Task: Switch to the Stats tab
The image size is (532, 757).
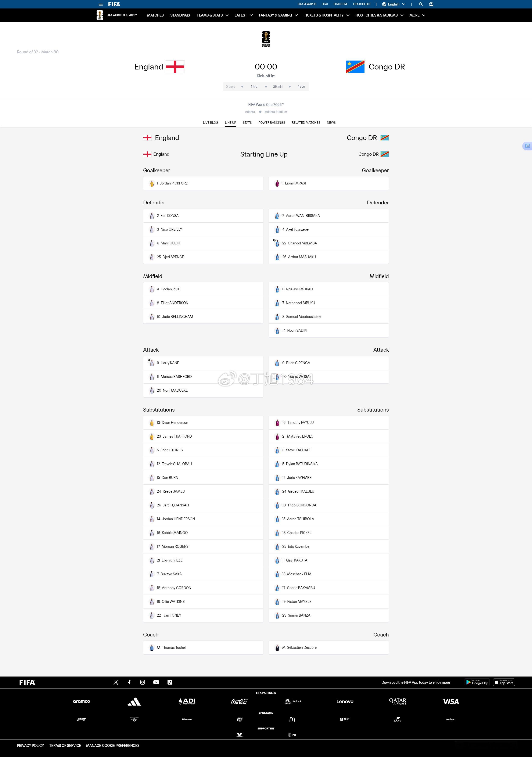Action: pos(247,123)
